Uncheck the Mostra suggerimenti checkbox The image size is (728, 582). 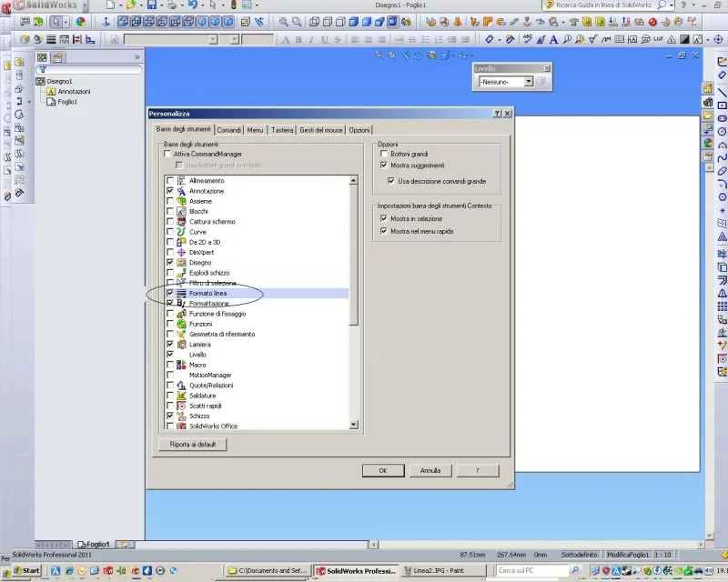click(x=384, y=166)
